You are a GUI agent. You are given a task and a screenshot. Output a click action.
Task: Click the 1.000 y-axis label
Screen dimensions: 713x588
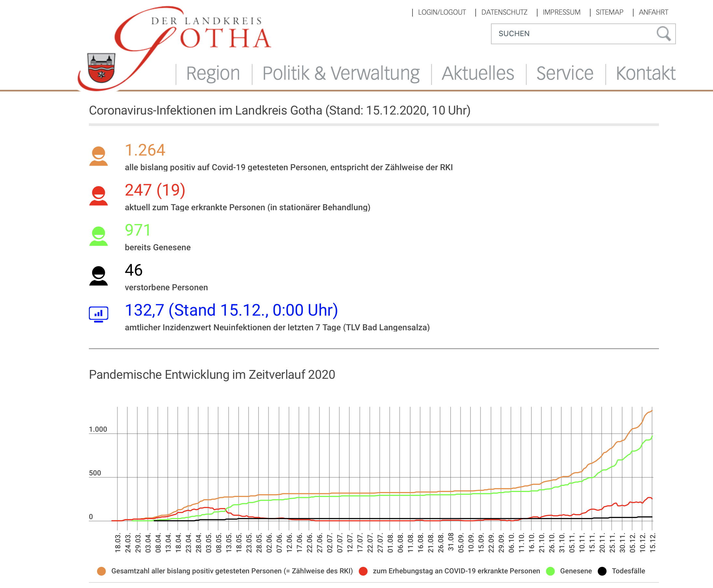98,430
